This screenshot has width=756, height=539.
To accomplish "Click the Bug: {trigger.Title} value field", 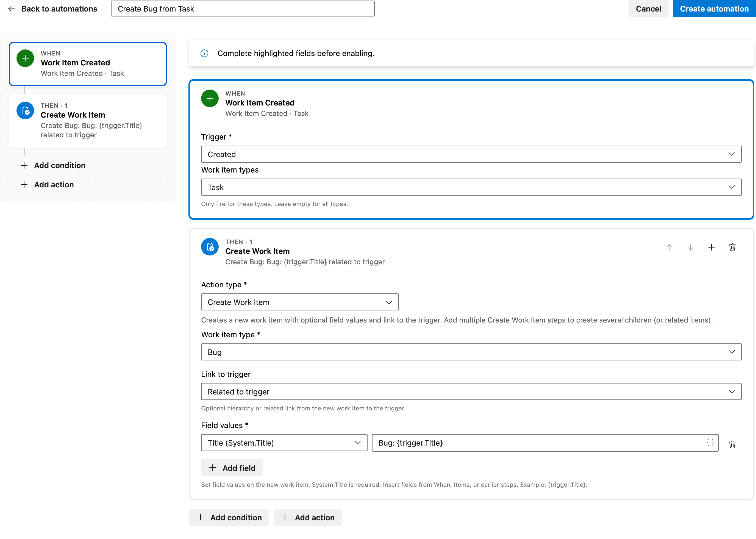I will 545,443.
